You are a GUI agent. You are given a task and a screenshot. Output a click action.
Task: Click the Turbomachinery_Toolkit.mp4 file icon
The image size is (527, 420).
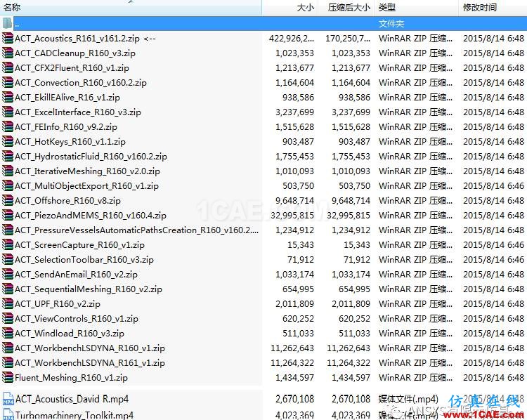8,414
